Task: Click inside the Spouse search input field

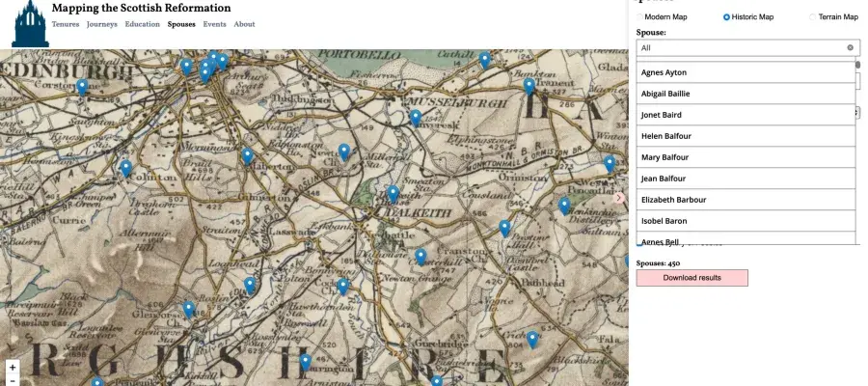Action: pos(738,47)
